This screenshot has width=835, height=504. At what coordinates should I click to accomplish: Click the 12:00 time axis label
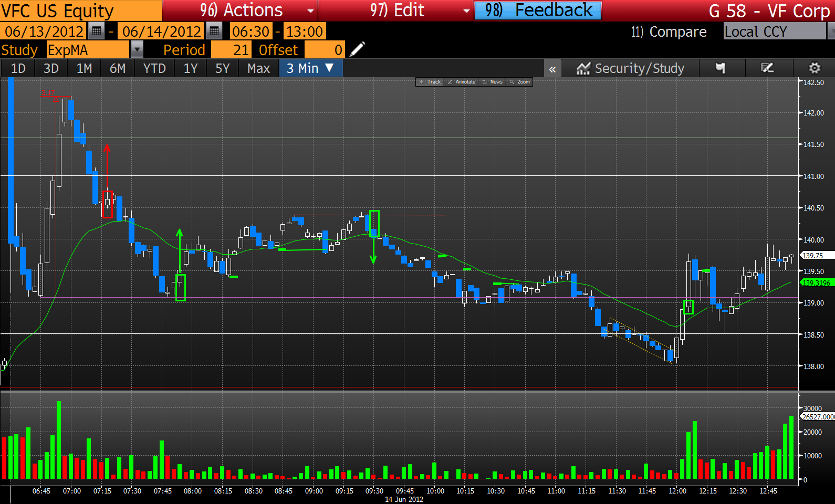coord(677,491)
